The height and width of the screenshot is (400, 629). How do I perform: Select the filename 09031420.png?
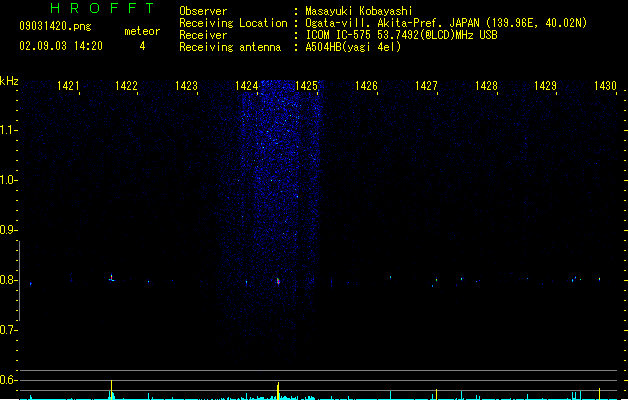pyautogui.click(x=55, y=26)
